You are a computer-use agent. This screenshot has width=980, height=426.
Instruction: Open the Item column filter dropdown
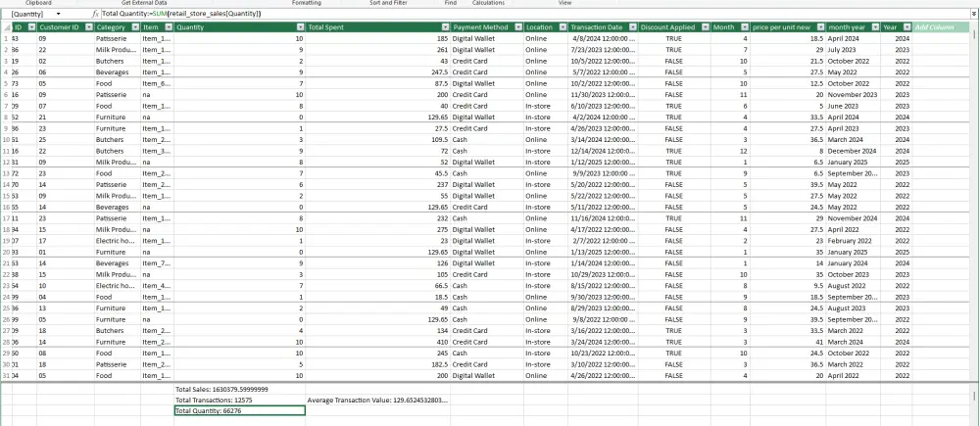(169, 27)
